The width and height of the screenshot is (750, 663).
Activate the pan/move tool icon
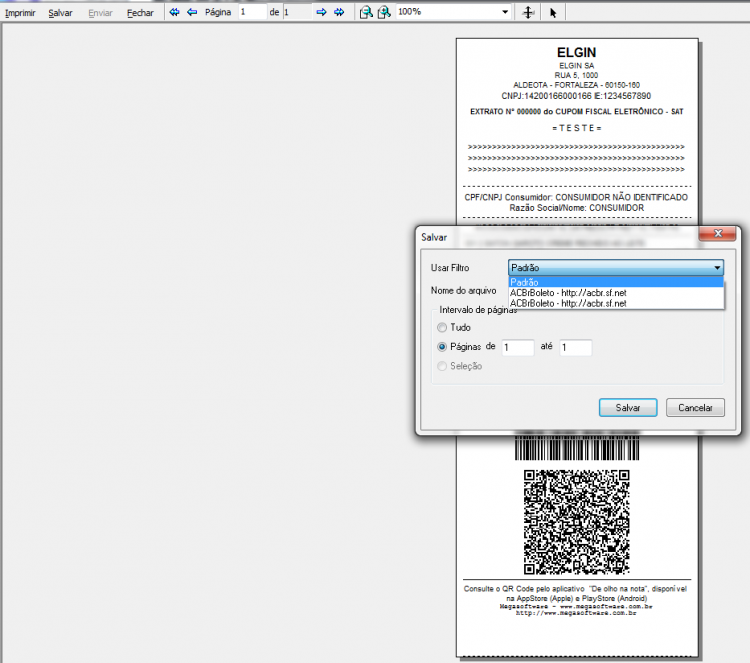528,12
